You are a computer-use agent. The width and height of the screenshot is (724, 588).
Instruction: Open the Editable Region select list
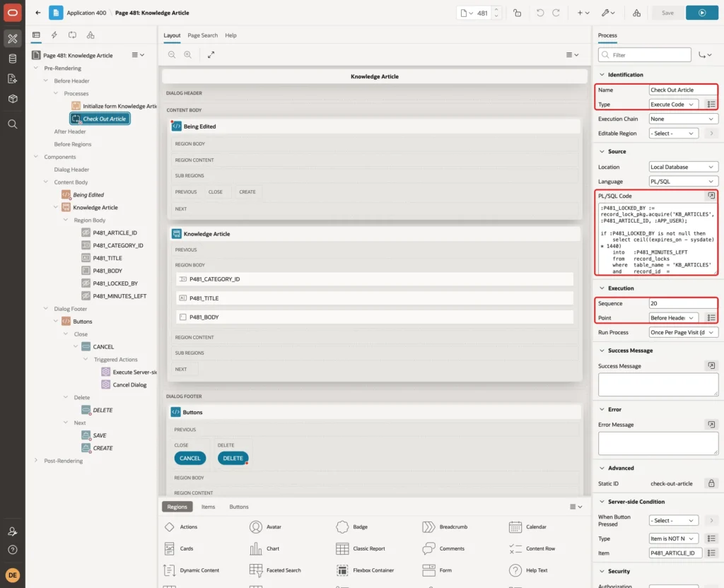click(673, 134)
